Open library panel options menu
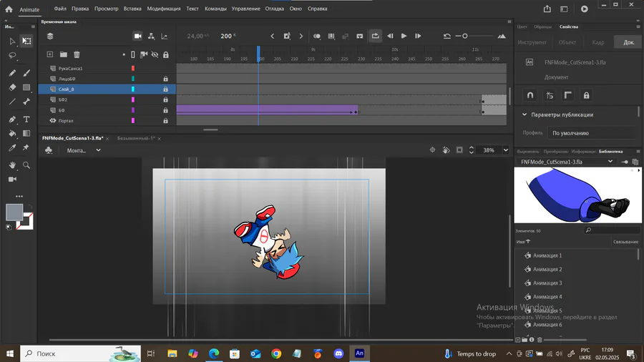 638,152
